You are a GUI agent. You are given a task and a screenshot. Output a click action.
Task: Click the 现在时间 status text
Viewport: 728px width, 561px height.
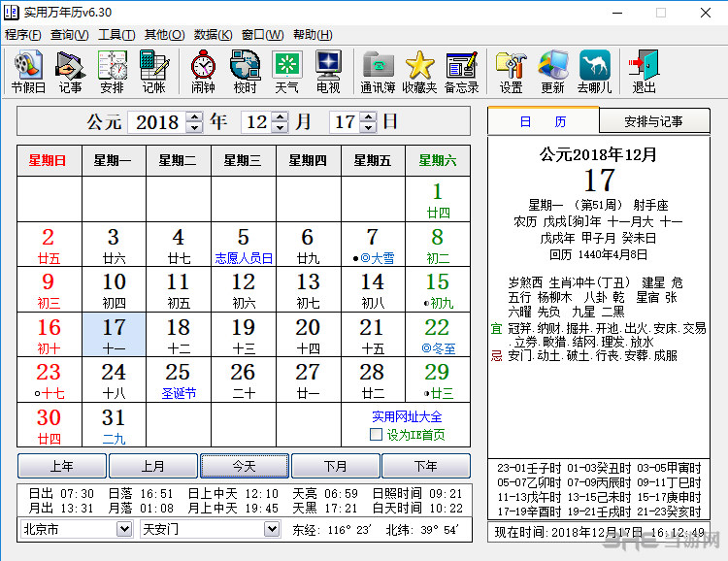(599, 532)
